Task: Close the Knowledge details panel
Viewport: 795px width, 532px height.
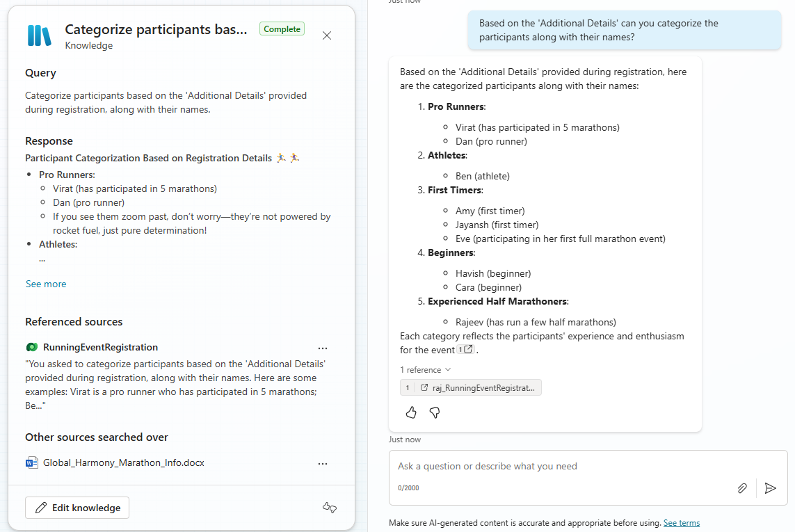Action: [x=327, y=35]
